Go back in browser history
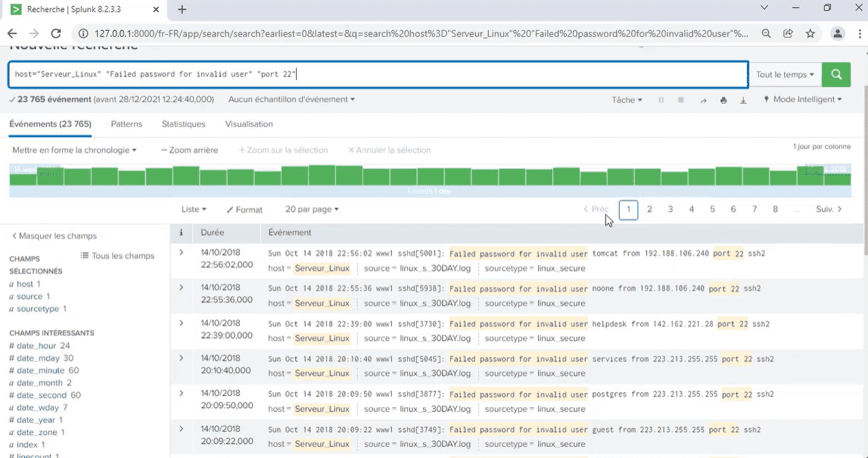The height and width of the screenshot is (458, 868). [11, 33]
